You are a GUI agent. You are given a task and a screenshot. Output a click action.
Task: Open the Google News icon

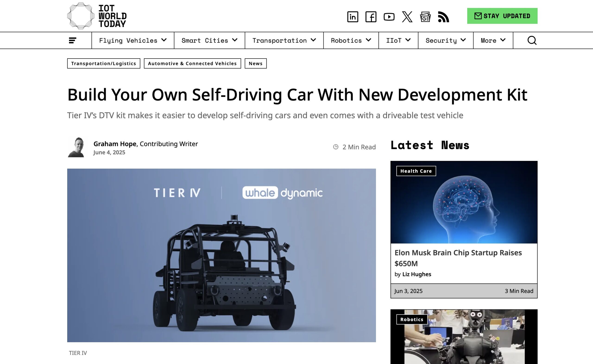point(425,17)
